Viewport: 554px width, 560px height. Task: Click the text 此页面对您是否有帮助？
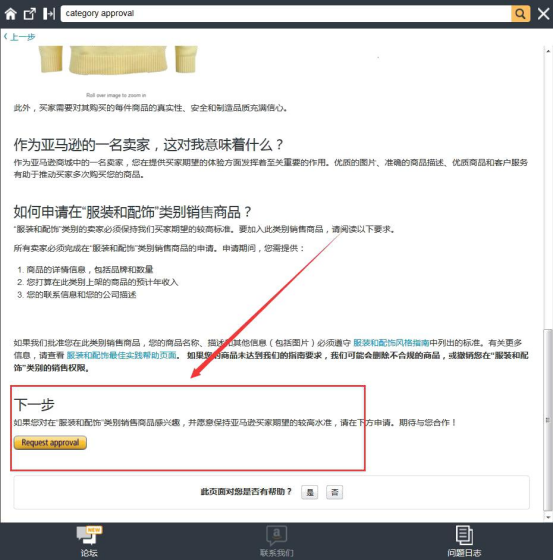(x=246, y=492)
